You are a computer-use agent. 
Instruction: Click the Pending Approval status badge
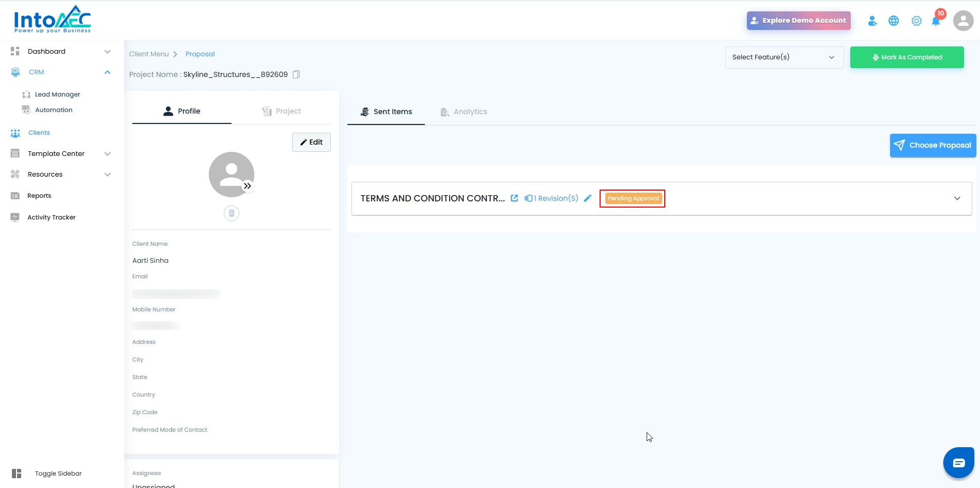(x=633, y=198)
